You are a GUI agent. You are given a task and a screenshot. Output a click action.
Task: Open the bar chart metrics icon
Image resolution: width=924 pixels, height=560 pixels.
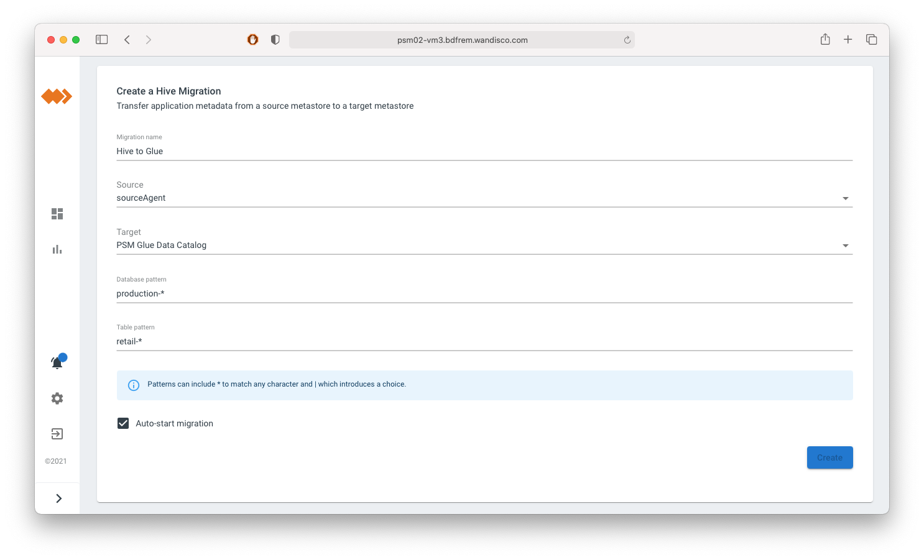[57, 249]
